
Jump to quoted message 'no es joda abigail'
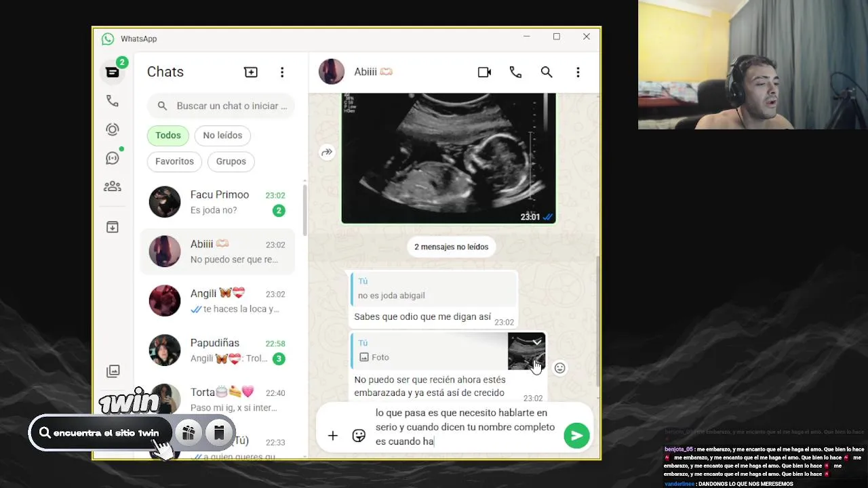tap(433, 289)
